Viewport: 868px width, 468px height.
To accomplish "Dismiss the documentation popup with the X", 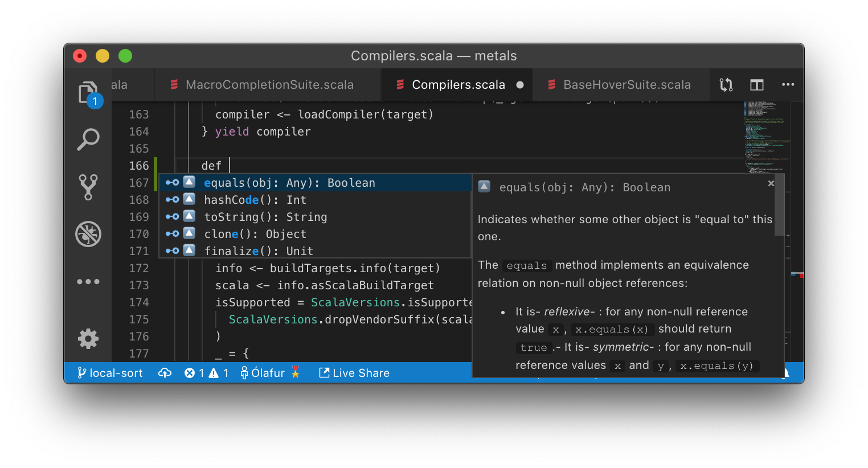I will (x=771, y=183).
